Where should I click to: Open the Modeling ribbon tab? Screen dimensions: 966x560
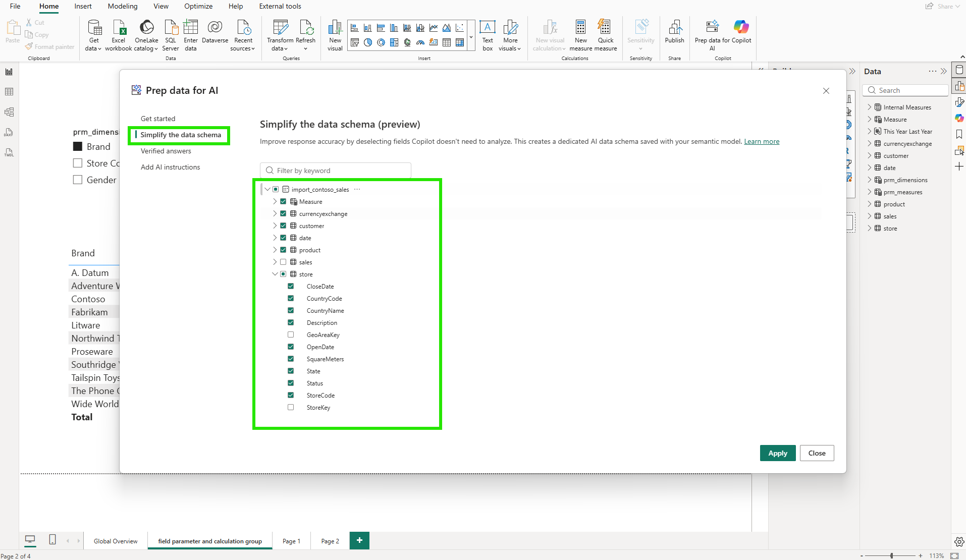[123, 6]
